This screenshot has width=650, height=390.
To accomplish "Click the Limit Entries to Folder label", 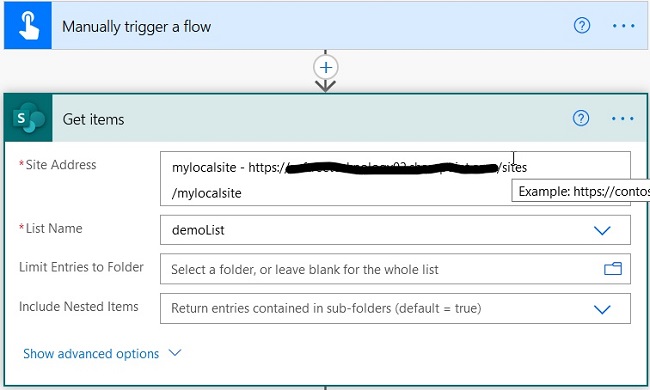I will (81, 267).
